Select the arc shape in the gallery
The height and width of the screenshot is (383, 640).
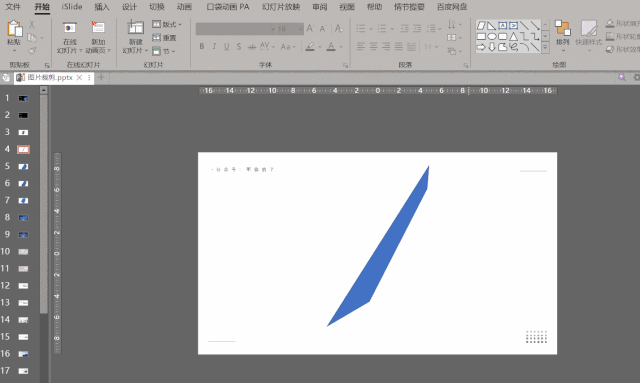524,47
